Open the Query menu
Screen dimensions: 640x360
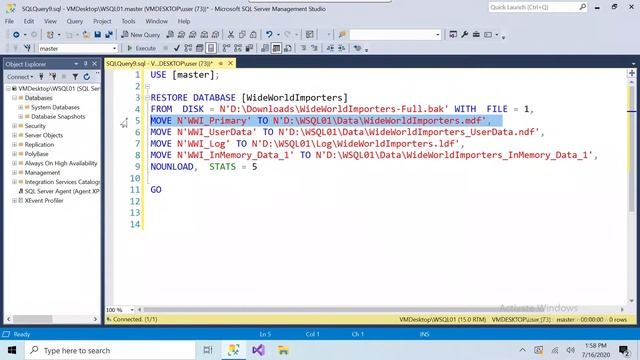(75, 21)
